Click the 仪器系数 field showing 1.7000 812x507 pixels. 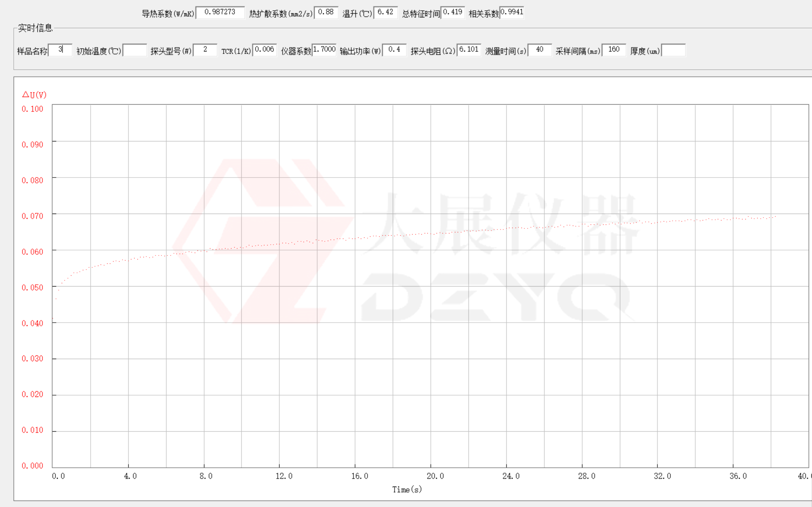point(324,50)
